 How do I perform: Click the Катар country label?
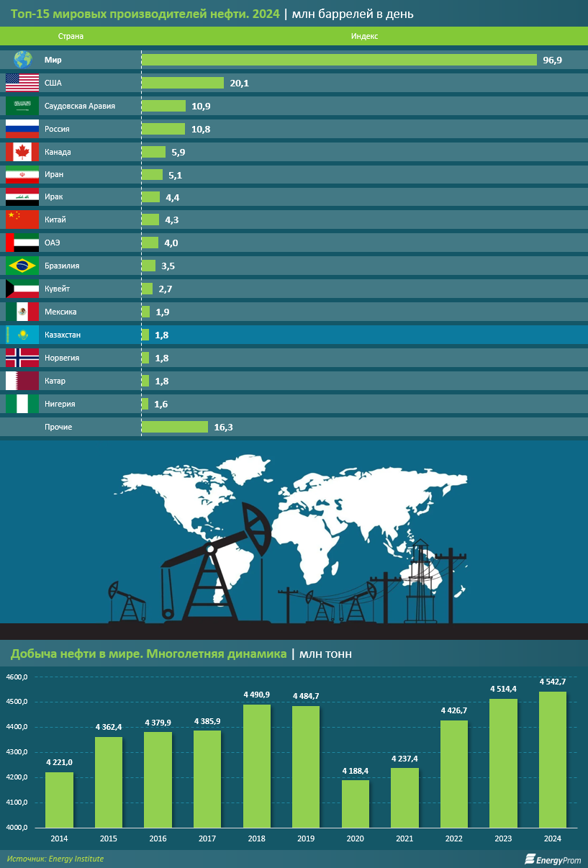pos(55,381)
